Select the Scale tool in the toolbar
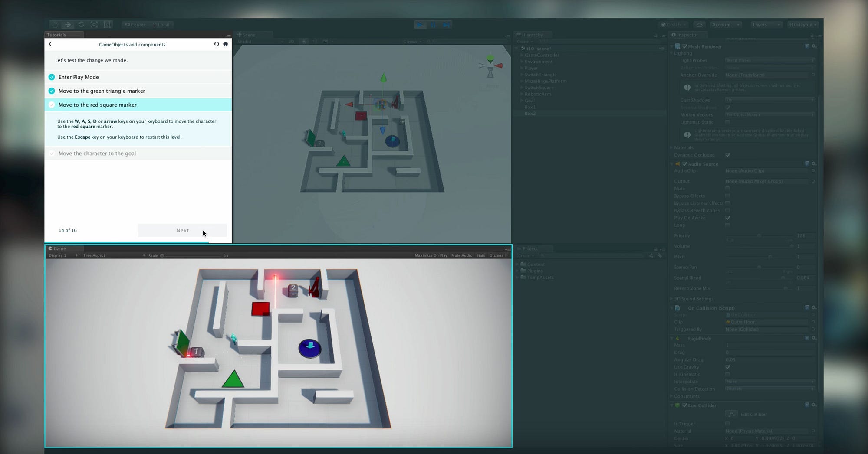The height and width of the screenshot is (454, 868). 94,24
